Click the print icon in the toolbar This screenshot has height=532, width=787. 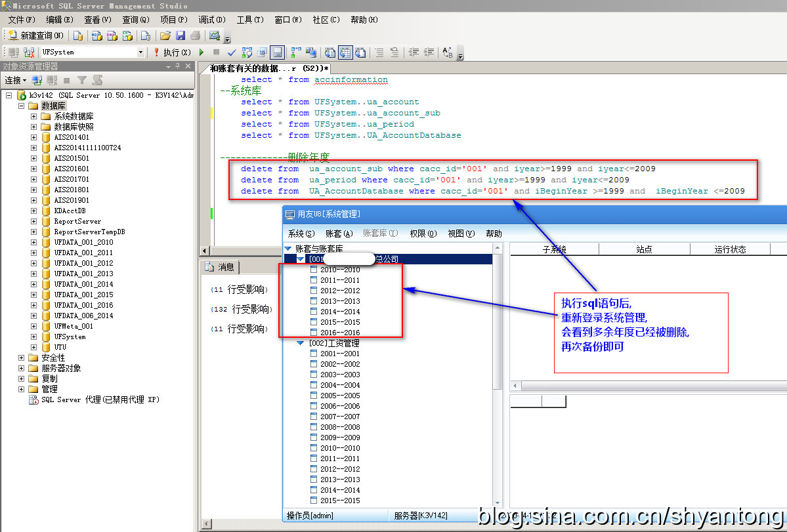click(195, 35)
